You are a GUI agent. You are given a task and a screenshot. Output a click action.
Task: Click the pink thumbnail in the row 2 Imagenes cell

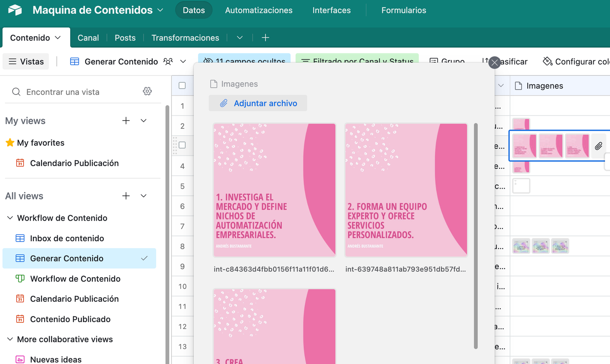521,124
